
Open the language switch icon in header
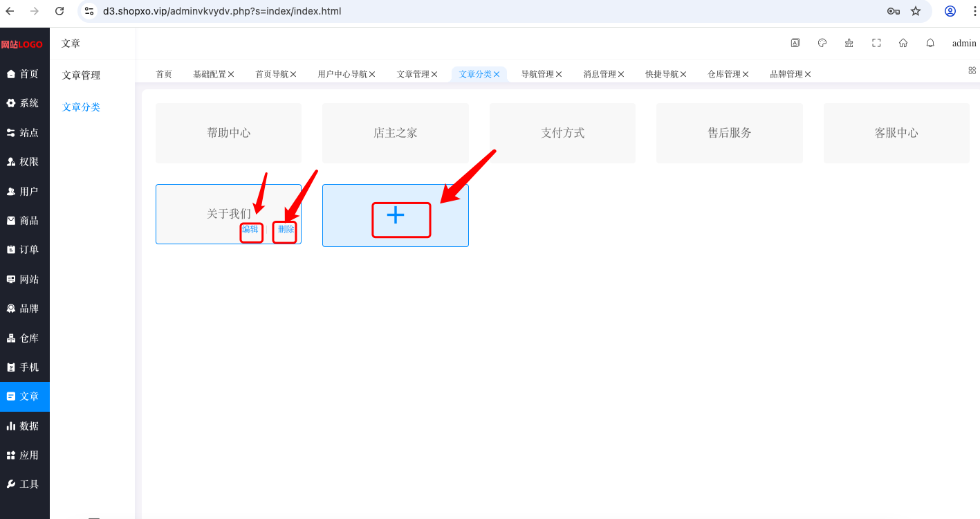[x=795, y=43]
